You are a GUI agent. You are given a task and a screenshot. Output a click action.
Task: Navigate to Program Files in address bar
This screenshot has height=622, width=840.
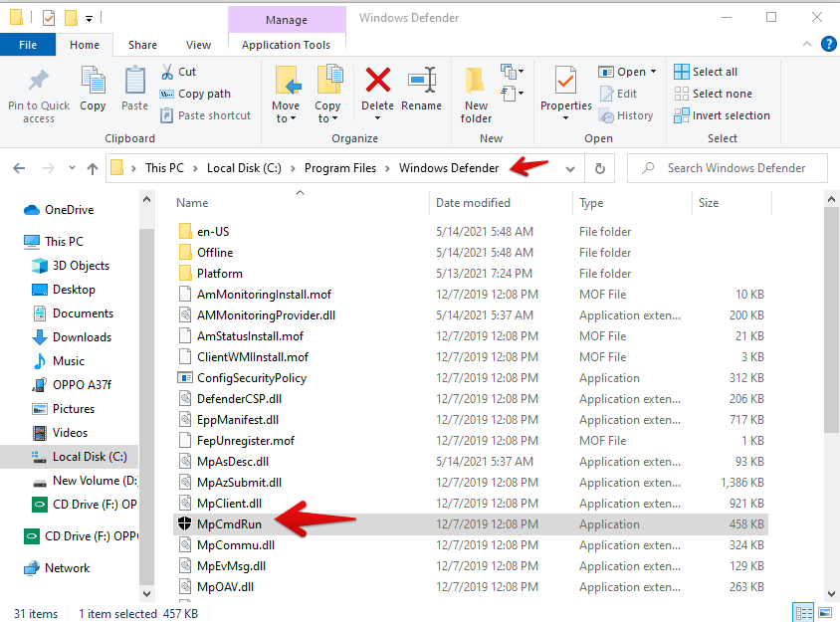340,168
